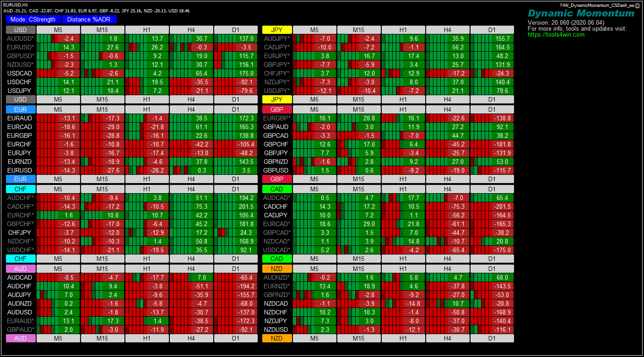Select M15 header directly above EURGBP* row

click(x=359, y=109)
